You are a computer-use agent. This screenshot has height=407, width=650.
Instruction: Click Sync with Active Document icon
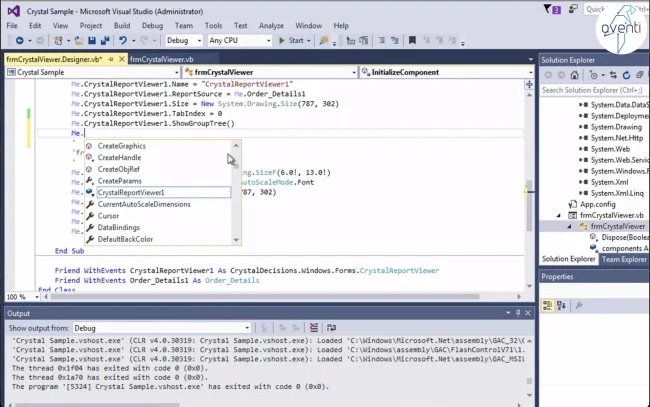tap(614, 75)
